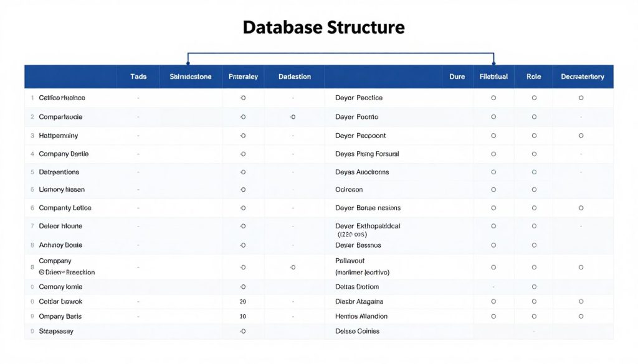The image size is (638, 364).
Task: Click the Celtice rluohce row name
Action: click(x=62, y=98)
